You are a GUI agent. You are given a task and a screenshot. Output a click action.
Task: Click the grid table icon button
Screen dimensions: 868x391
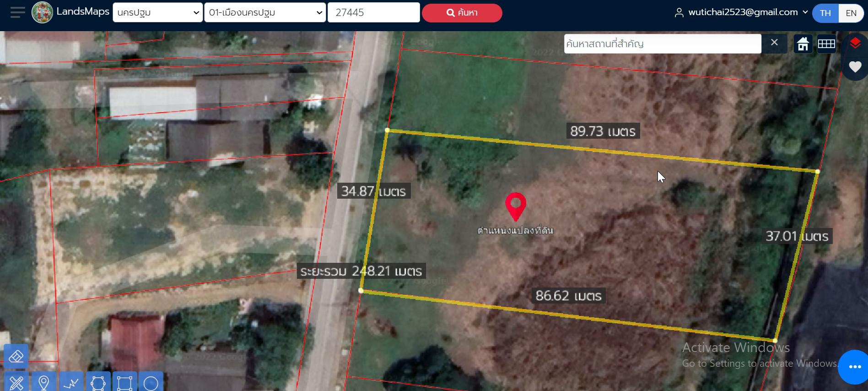826,44
